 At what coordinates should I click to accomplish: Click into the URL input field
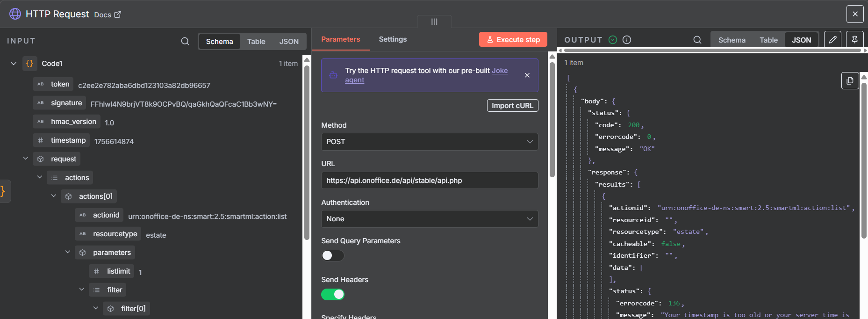(x=429, y=181)
